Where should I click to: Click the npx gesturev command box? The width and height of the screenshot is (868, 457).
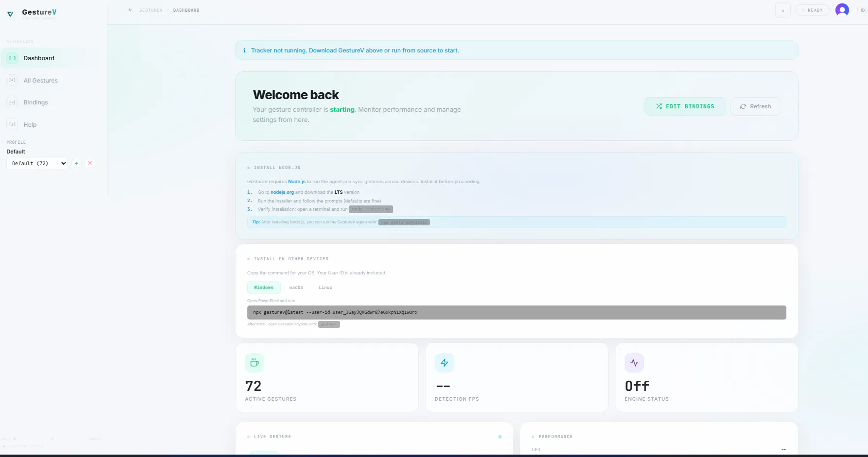tap(516, 312)
